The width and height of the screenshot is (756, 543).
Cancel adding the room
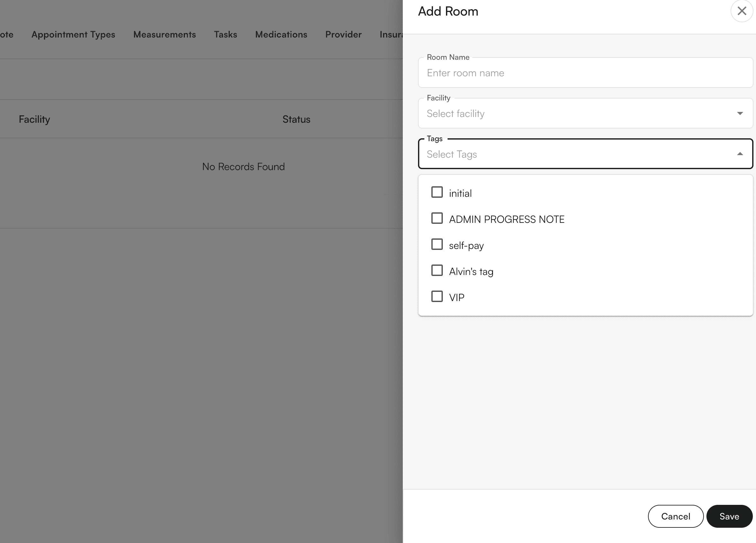[x=675, y=516]
